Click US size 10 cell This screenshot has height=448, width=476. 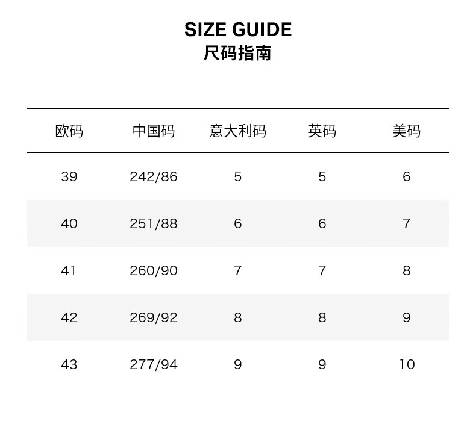coord(407,364)
